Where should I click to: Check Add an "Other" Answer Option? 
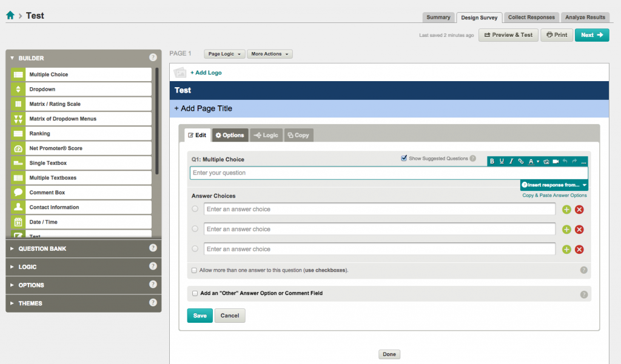click(195, 293)
